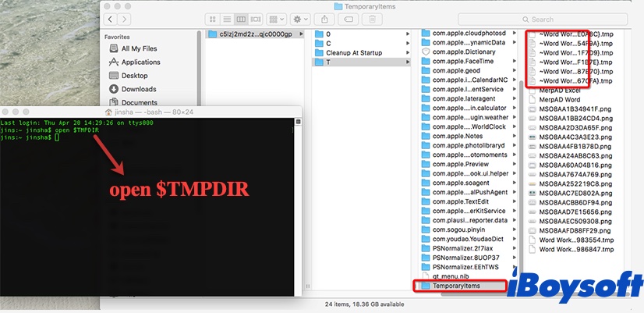Viewport: 644px width, 313px height.
Task: Select the MSO8AA1B34941F.png file
Action: point(577,109)
